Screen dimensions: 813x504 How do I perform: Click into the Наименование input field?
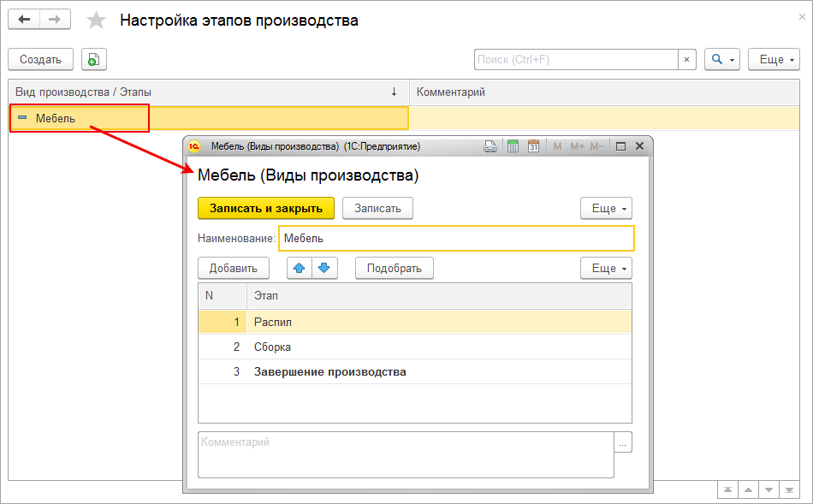[x=456, y=238]
